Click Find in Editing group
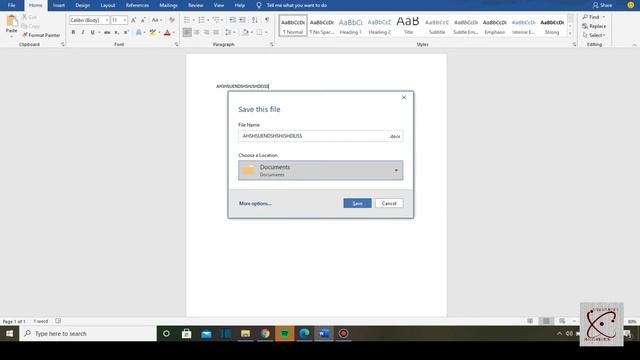This screenshot has width=640, height=360. pos(591,17)
